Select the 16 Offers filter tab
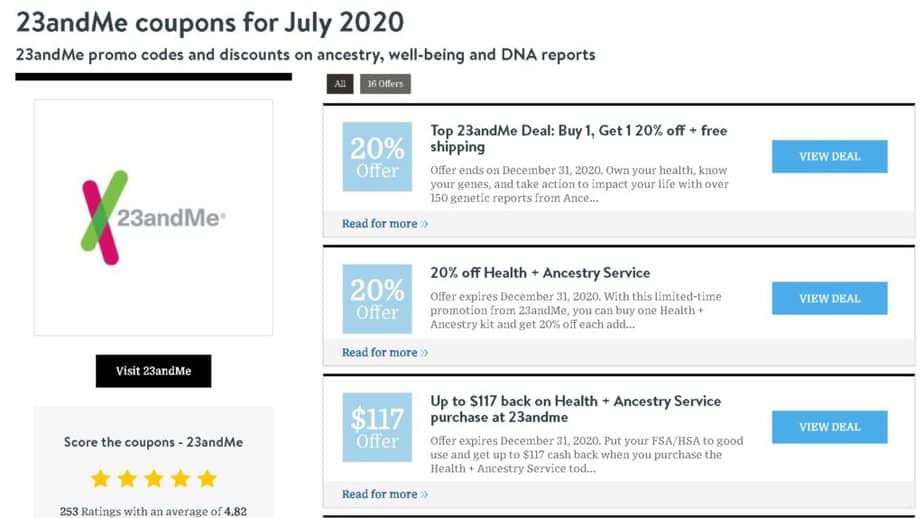This screenshot has height=518, width=924. [x=385, y=84]
